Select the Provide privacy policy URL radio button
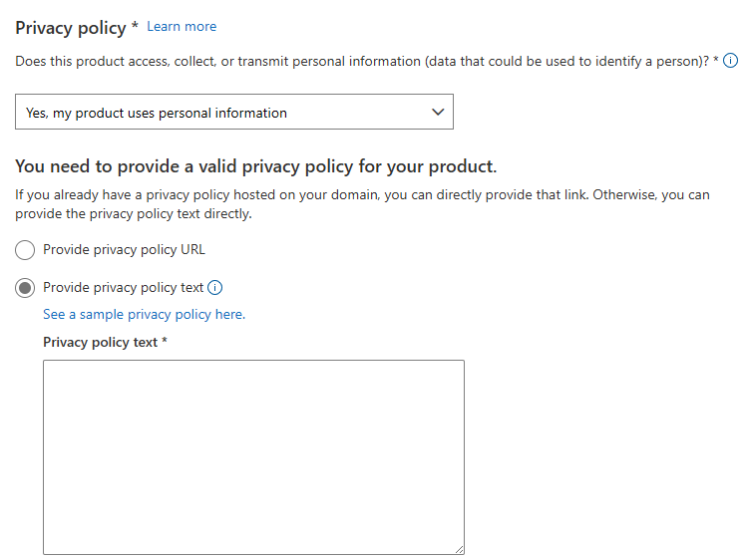 (25, 250)
